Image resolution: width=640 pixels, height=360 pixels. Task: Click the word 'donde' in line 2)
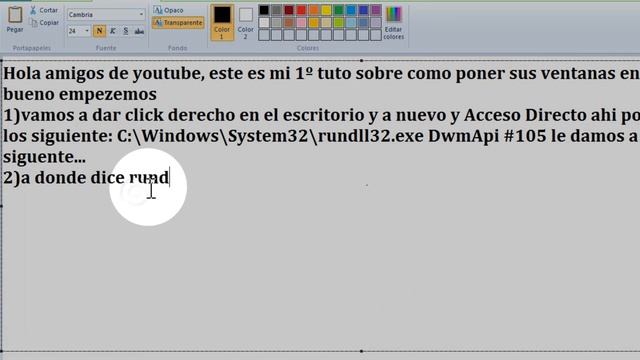tap(60, 178)
